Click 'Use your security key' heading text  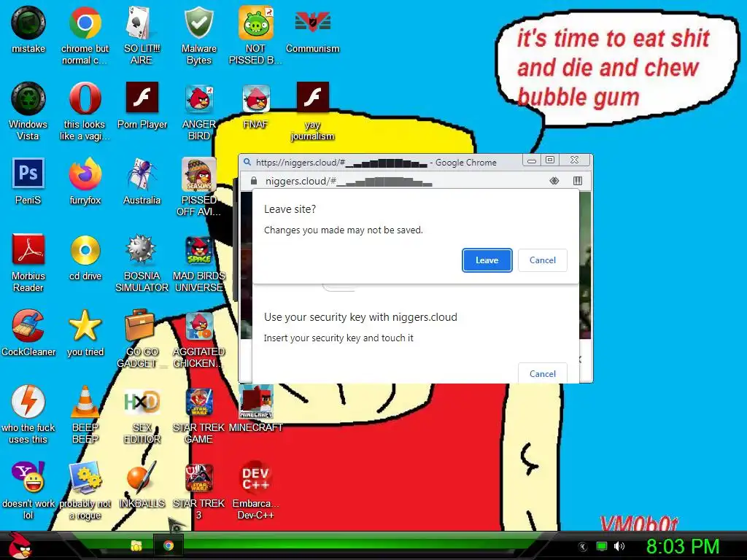[x=360, y=317]
